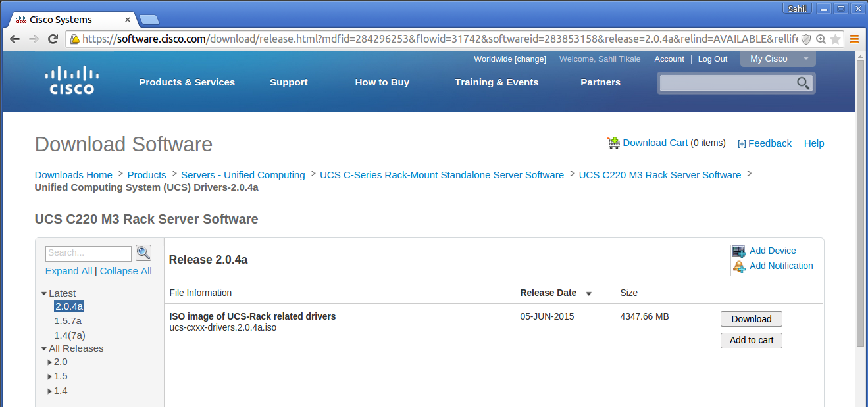Open Products & Services menu
Screen dimensions: 868x407
coord(187,82)
